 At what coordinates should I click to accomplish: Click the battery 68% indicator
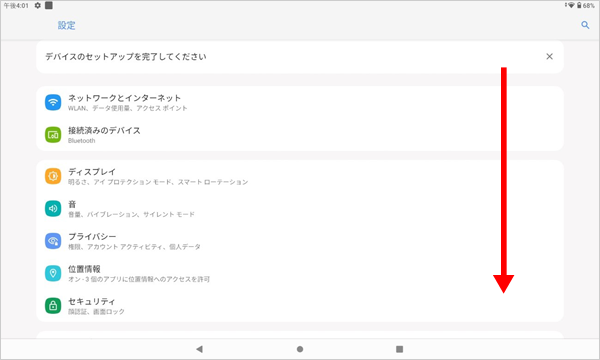coord(586,5)
